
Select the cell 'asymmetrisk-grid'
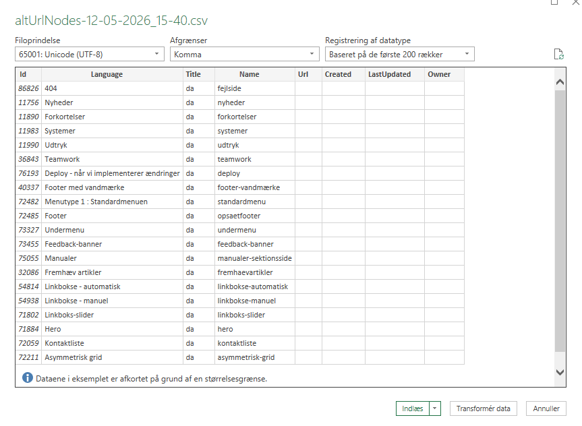[255, 357]
